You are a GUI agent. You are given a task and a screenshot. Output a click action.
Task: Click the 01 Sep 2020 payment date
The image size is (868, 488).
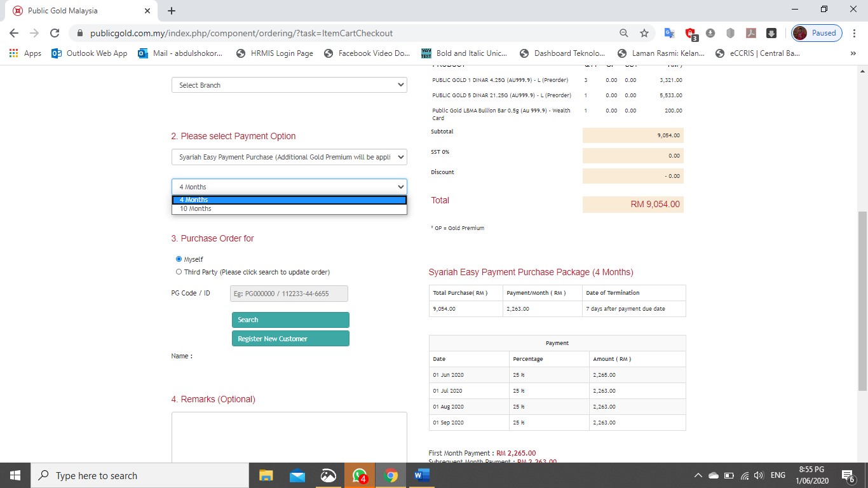point(449,423)
